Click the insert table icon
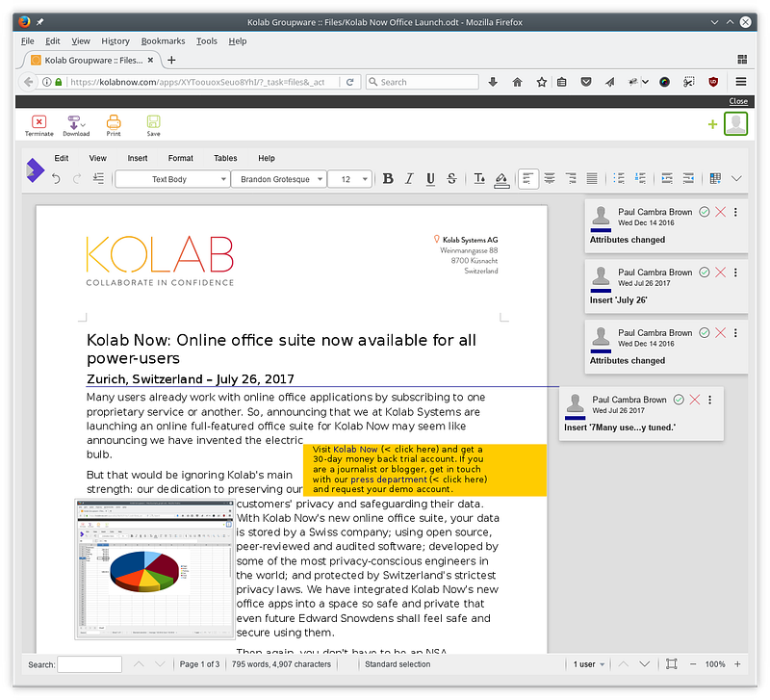770x700 pixels. coord(715,179)
